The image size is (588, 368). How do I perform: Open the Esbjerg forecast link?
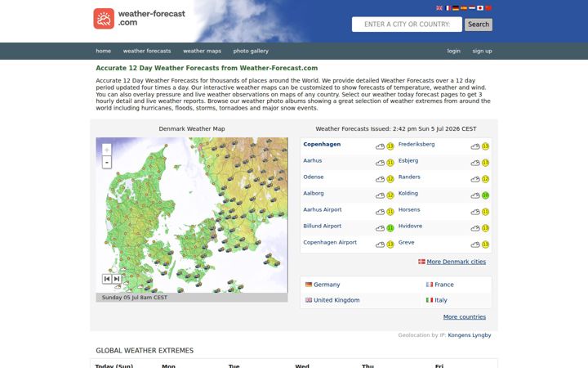pyautogui.click(x=408, y=161)
